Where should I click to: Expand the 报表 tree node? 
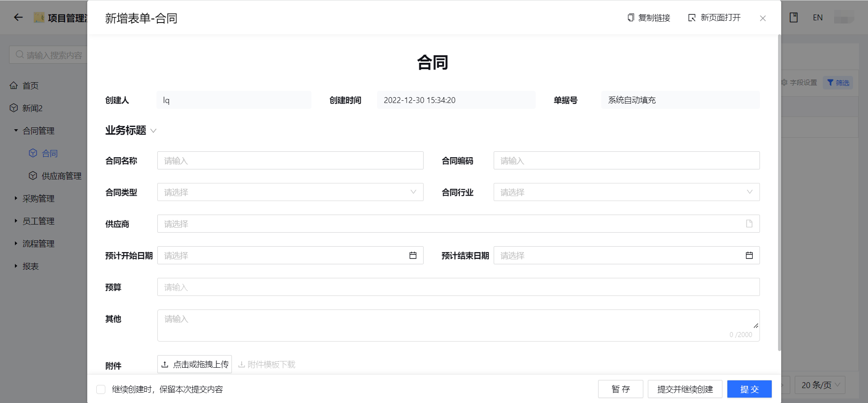[16, 266]
